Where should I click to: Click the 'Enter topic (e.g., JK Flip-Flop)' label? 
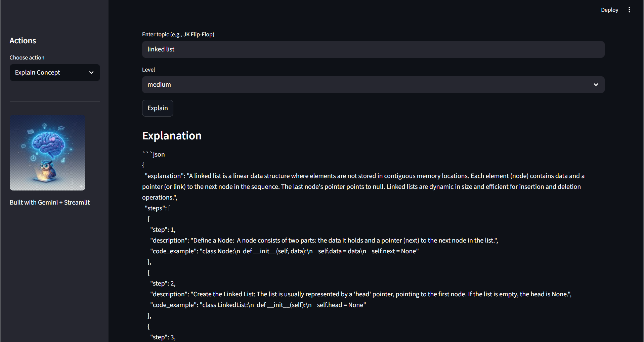[178, 34]
